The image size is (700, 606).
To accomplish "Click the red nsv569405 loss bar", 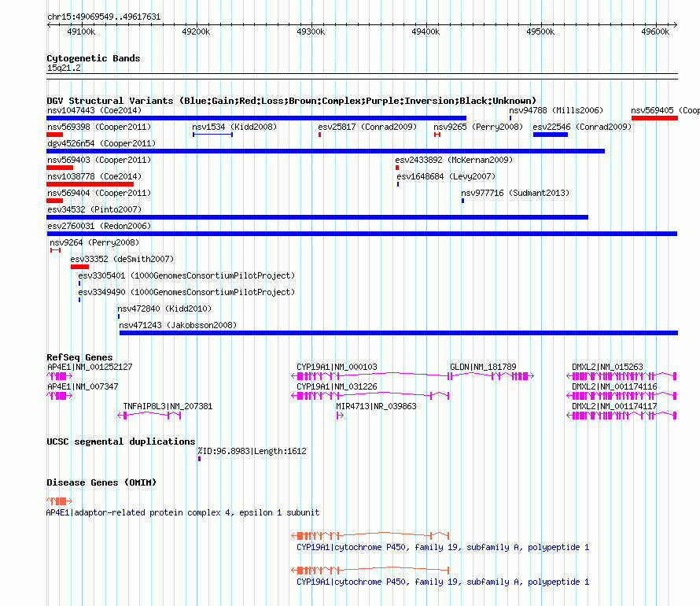I will (x=654, y=118).
